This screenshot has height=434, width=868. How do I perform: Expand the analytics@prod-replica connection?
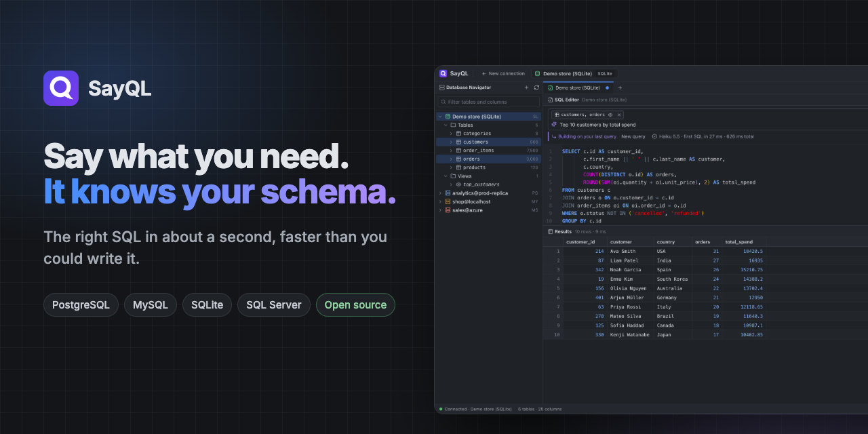[x=440, y=193]
